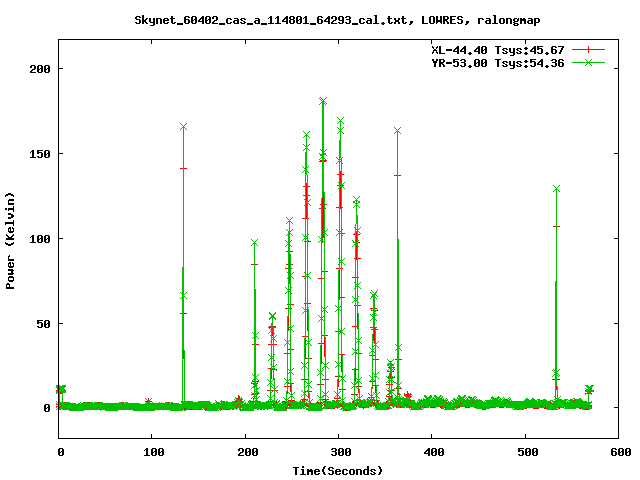This screenshot has height=480, width=640.
Task: Click the green peak marker near 98 K at 210 seconds
Action: click(254, 243)
